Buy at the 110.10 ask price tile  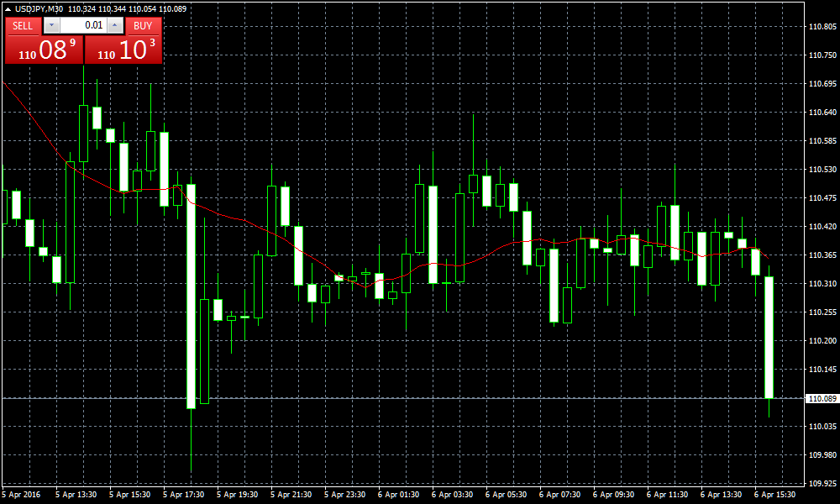pos(123,50)
